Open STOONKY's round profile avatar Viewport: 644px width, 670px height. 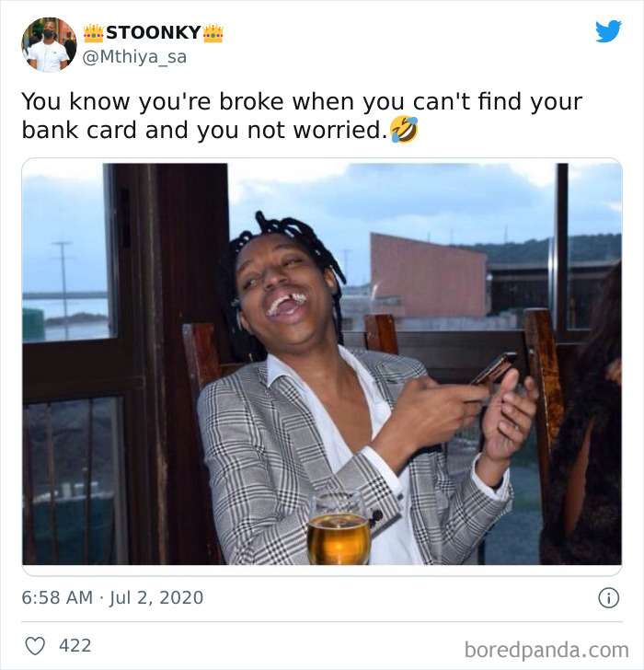(x=49, y=44)
